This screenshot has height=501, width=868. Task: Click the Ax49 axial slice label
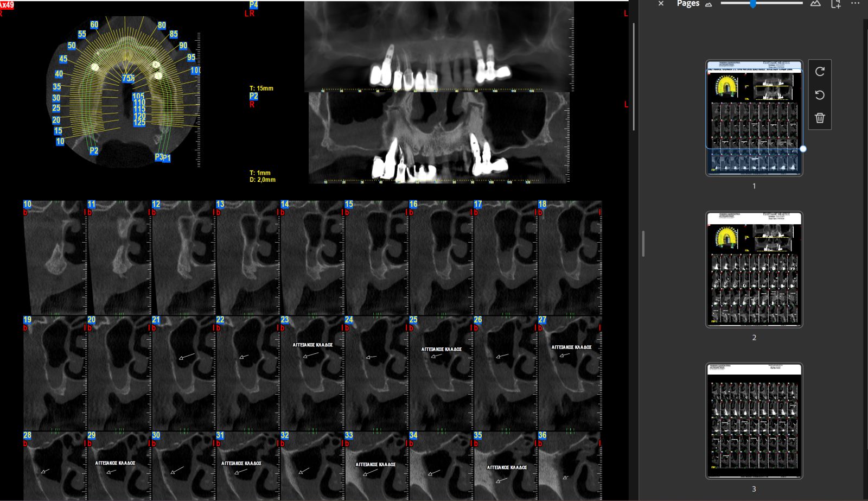tap(7, 4)
